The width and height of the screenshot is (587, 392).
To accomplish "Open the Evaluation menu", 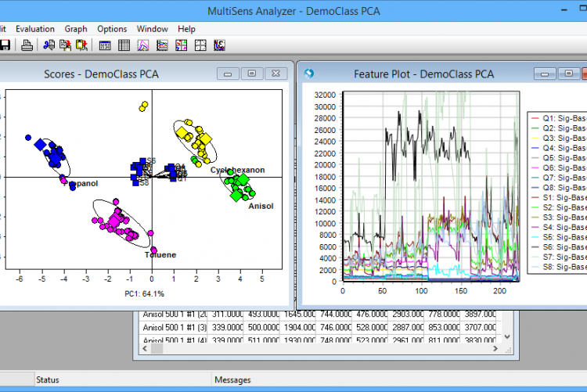I will [x=33, y=29].
